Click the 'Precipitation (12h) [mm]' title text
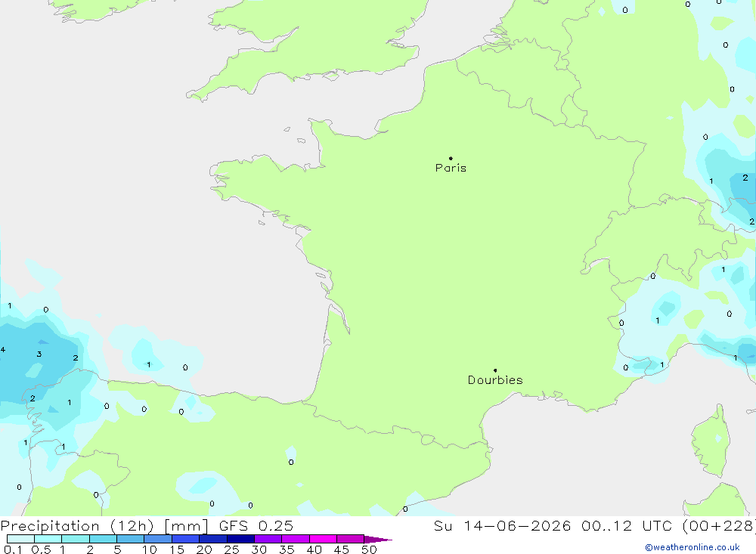 click(104, 526)
